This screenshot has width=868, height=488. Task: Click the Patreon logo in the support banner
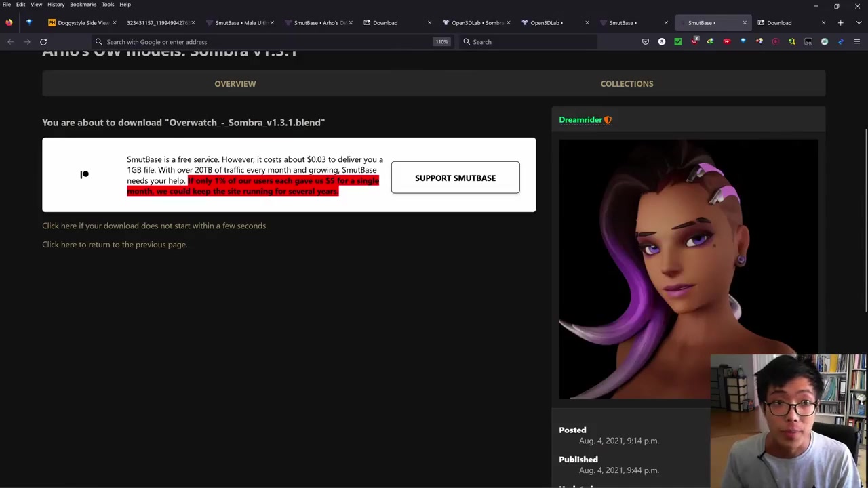pyautogui.click(x=84, y=175)
